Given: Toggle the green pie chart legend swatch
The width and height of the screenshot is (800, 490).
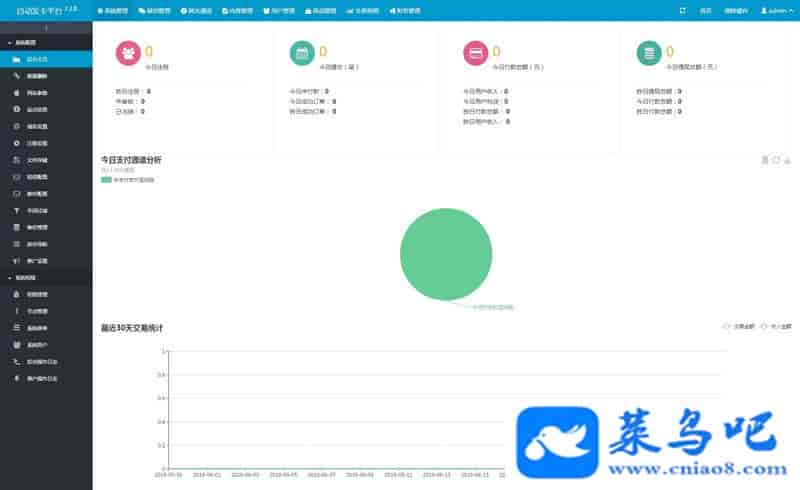Looking at the screenshot, I should click(106, 180).
